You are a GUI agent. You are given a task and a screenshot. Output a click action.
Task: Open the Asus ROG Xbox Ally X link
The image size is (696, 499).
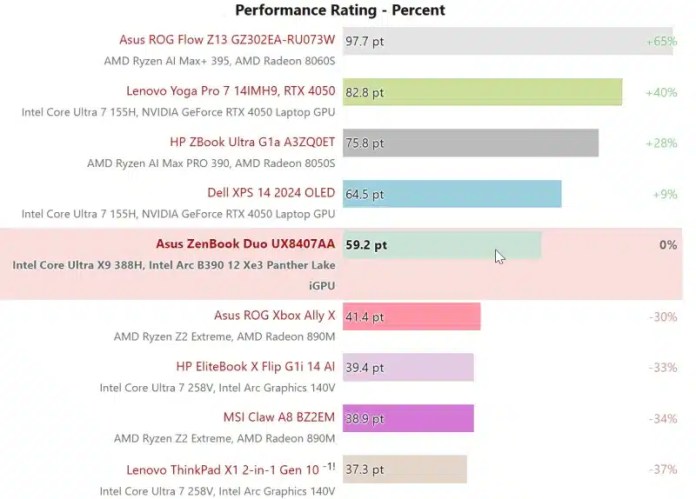click(x=275, y=316)
